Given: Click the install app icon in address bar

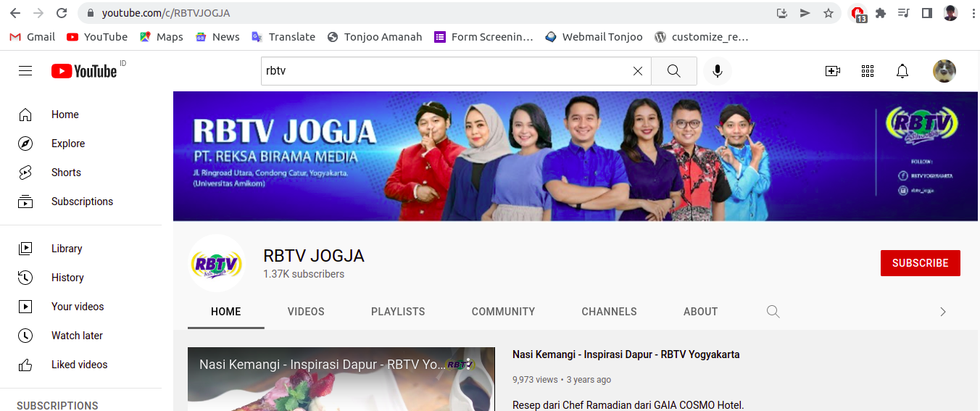Looking at the screenshot, I should (781, 13).
